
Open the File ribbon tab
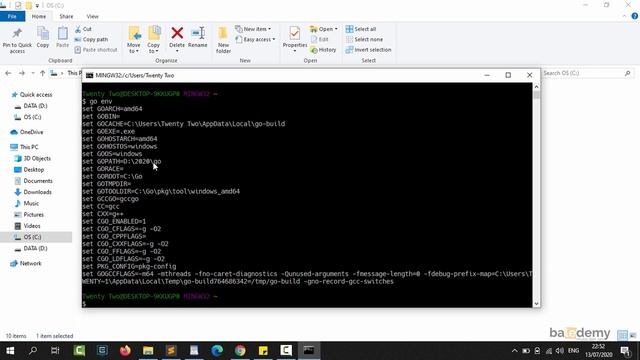[x=12, y=16]
